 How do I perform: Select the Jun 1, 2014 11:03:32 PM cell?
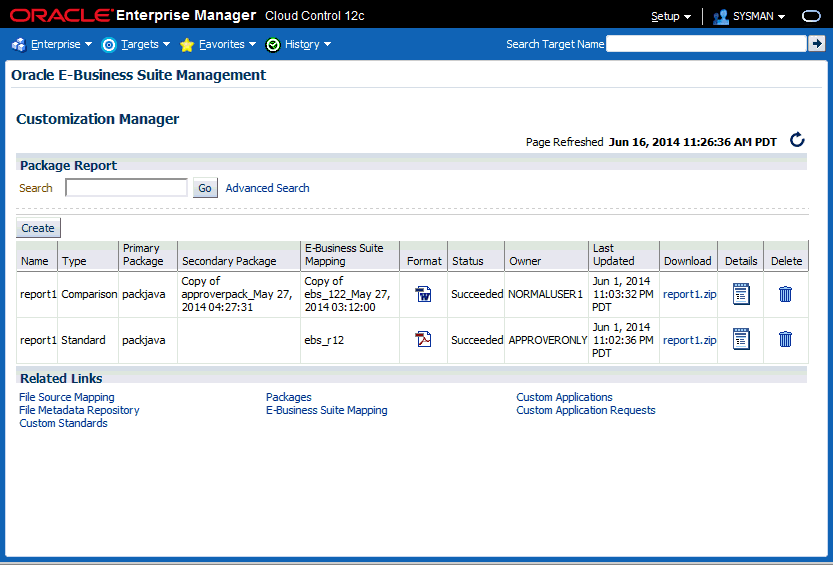coord(623,294)
